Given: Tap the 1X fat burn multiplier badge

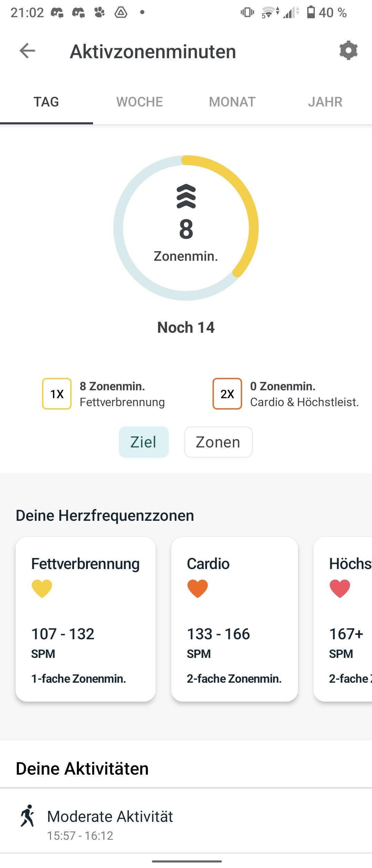Looking at the screenshot, I should tap(57, 394).
